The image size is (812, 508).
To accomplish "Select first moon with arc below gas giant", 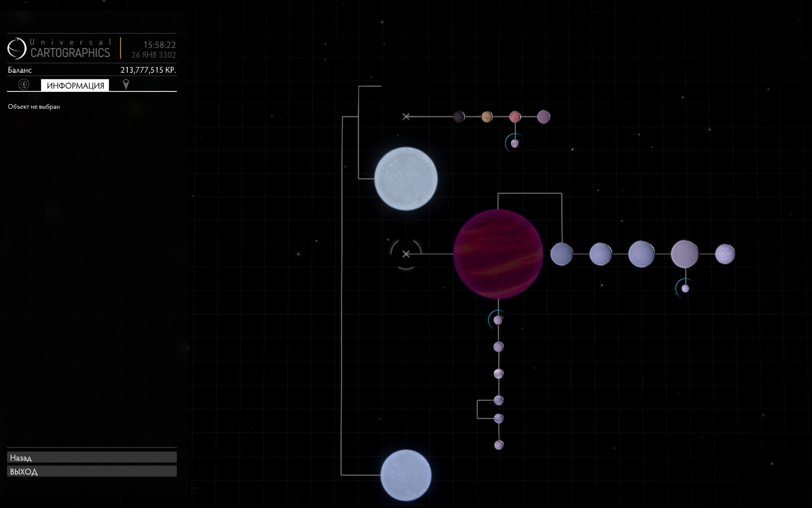I will [x=498, y=320].
